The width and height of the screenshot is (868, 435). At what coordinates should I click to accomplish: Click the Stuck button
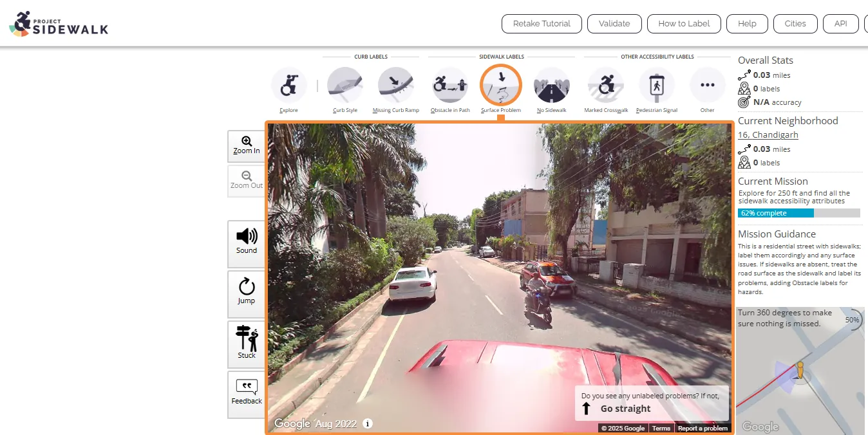coord(247,344)
